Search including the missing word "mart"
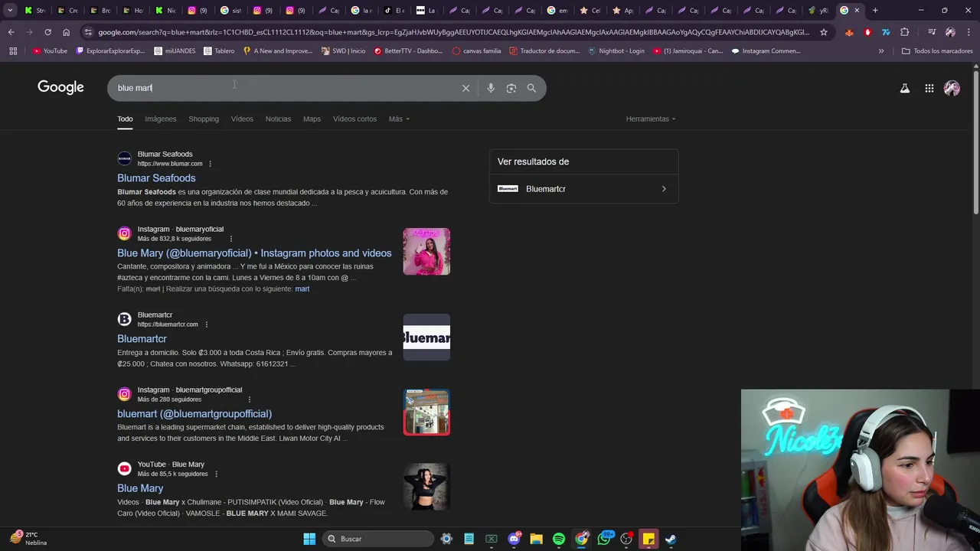This screenshot has width=980, height=551. point(302,289)
